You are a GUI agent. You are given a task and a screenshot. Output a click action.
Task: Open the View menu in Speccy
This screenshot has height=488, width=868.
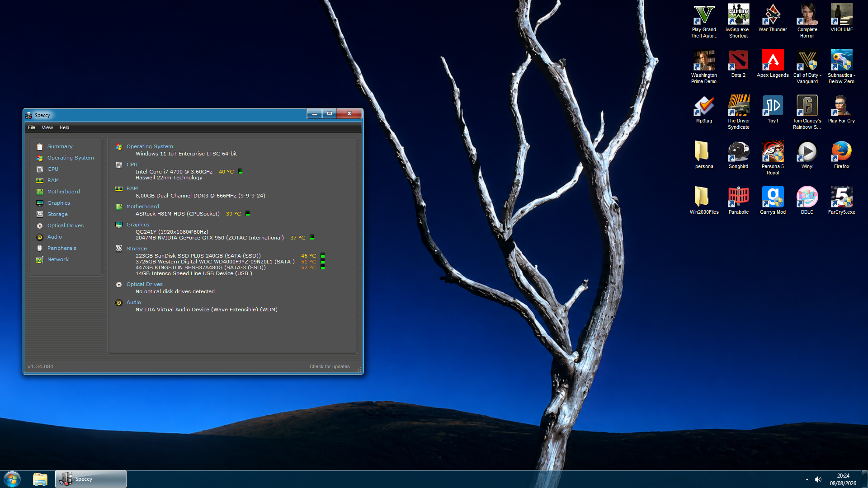[47, 127]
